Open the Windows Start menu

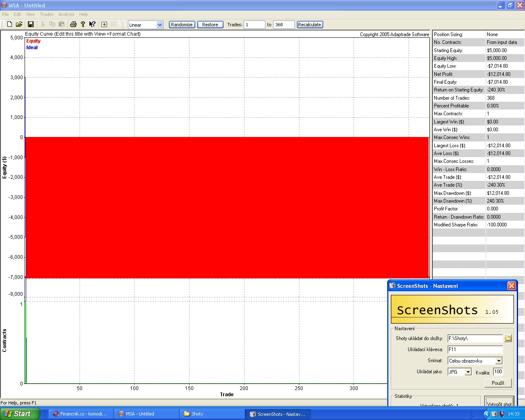click(x=20, y=414)
